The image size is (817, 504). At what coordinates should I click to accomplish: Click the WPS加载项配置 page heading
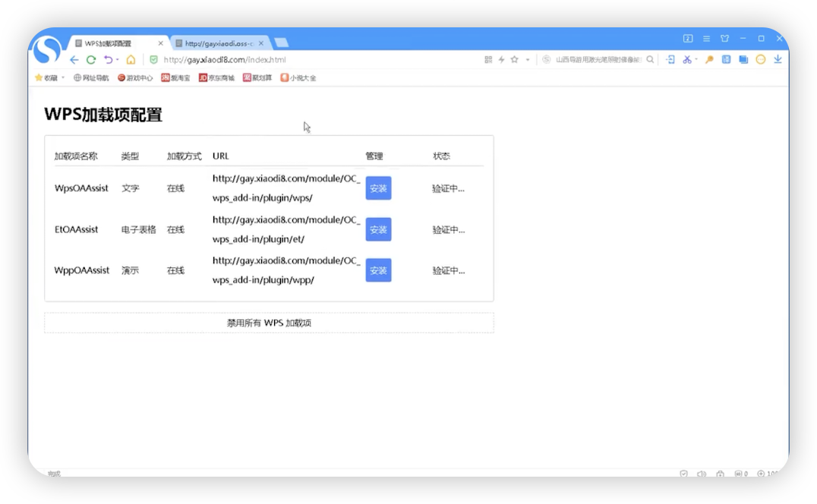[103, 115]
